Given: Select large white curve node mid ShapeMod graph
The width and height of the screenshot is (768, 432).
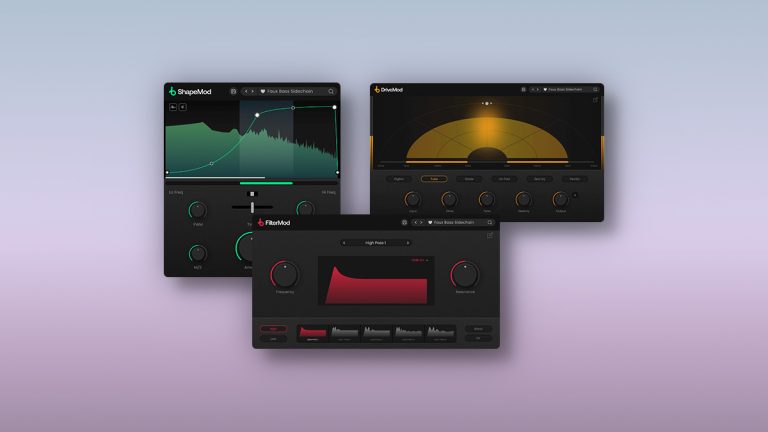Looking at the screenshot, I should tap(257, 115).
